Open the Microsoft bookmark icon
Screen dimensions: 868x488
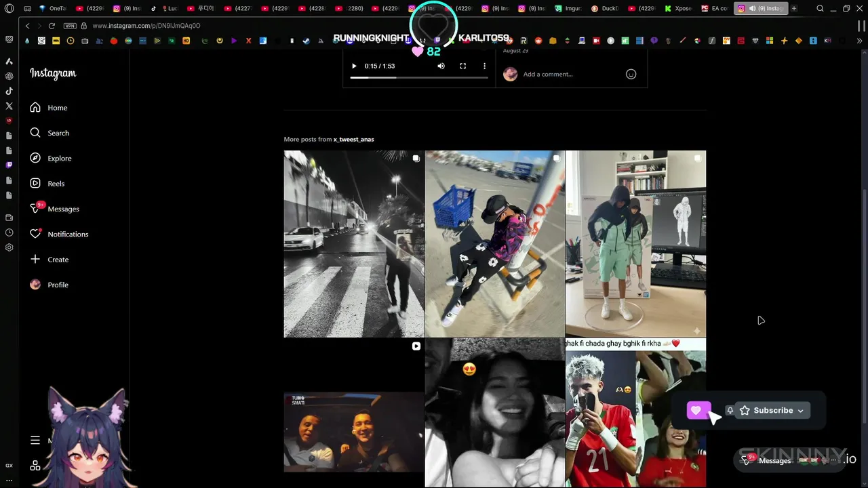[x=770, y=41]
